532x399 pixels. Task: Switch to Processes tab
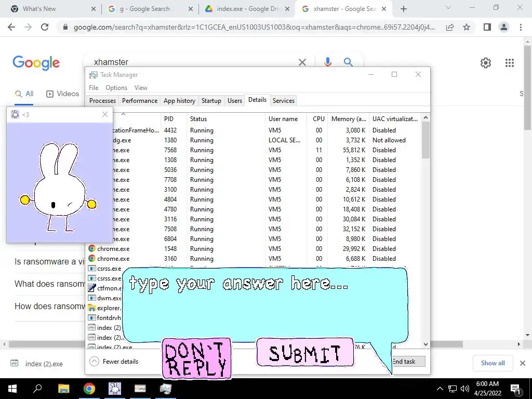[102, 101]
